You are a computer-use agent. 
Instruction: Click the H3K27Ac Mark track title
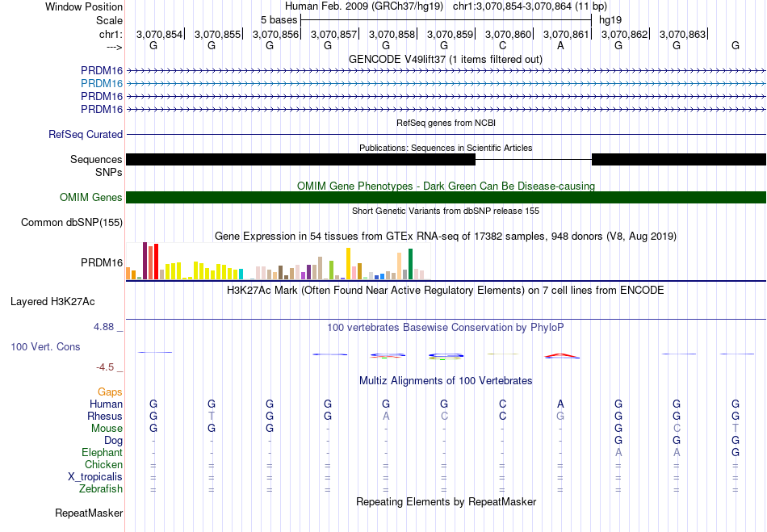pos(446,291)
